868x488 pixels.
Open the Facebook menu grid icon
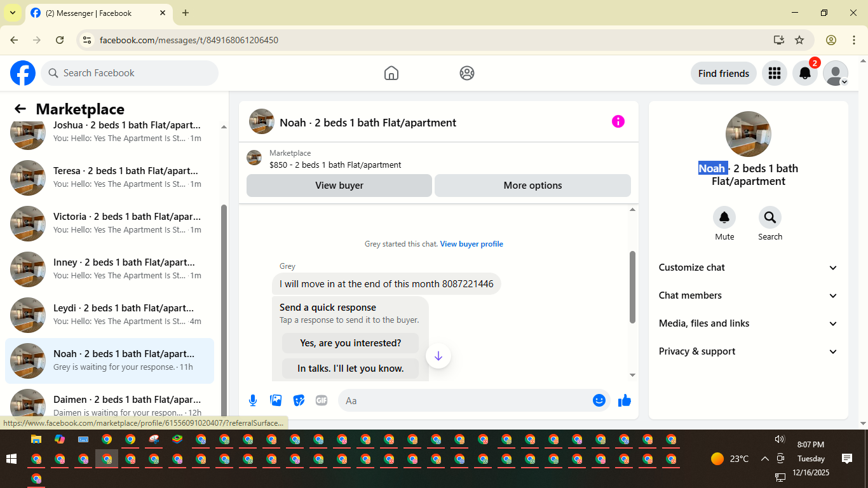point(774,73)
